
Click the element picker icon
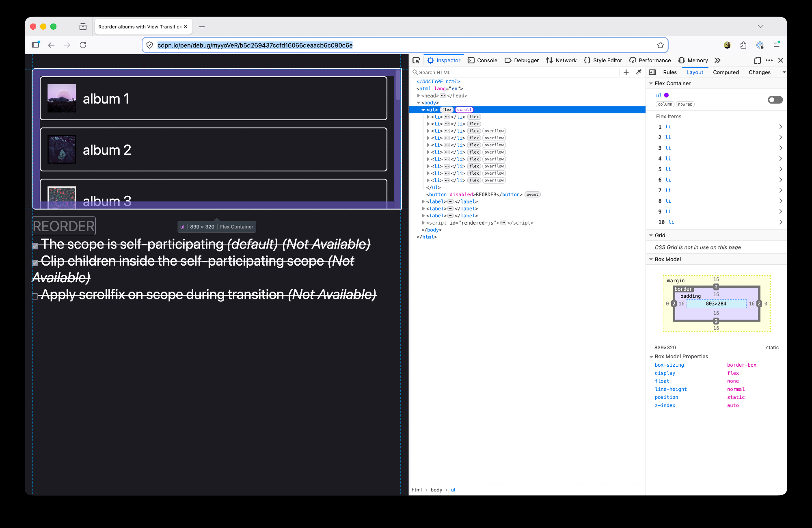pyautogui.click(x=416, y=60)
